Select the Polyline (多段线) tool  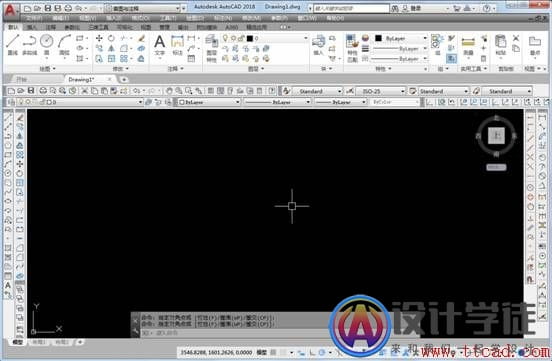[30, 44]
